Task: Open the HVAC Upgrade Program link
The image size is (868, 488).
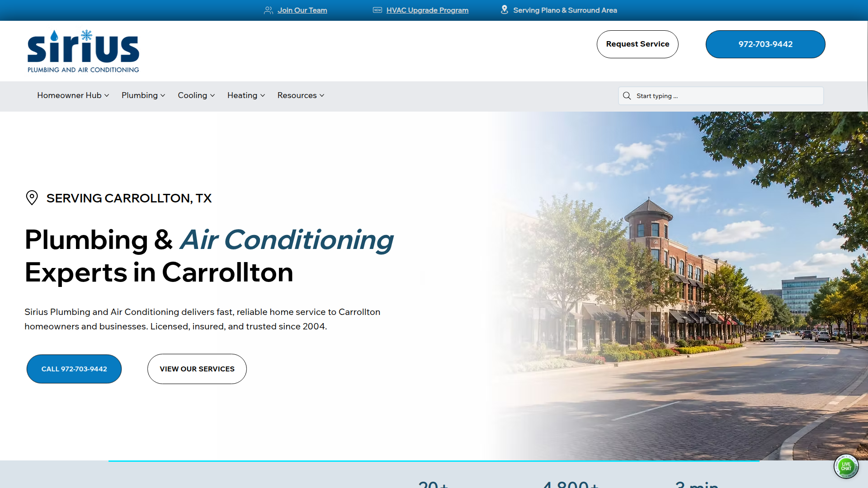Action: (427, 10)
